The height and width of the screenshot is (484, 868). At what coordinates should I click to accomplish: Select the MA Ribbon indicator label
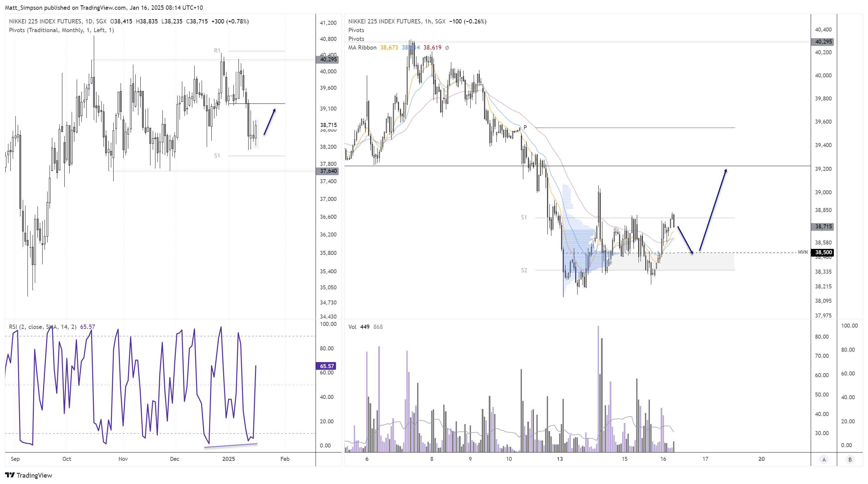point(362,48)
